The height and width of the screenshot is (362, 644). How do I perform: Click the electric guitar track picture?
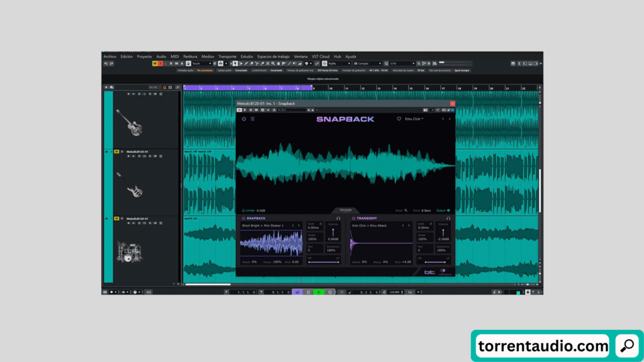pyautogui.click(x=130, y=123)
